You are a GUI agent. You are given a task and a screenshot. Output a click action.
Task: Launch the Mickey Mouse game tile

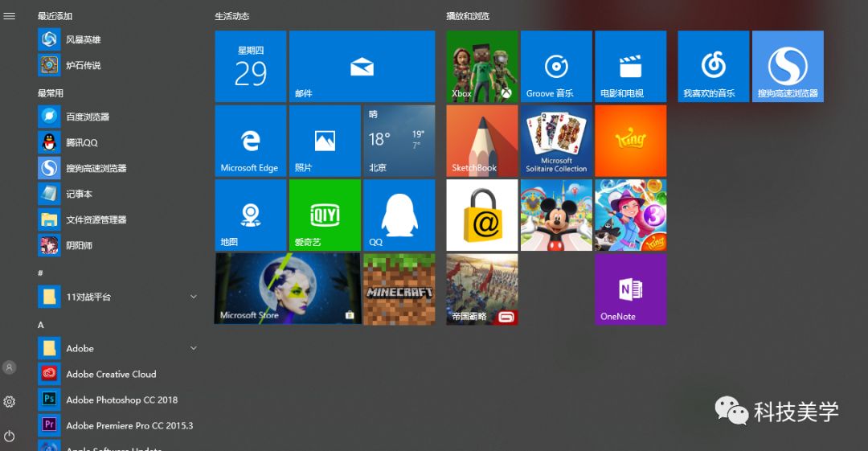(x=556, y=215)
